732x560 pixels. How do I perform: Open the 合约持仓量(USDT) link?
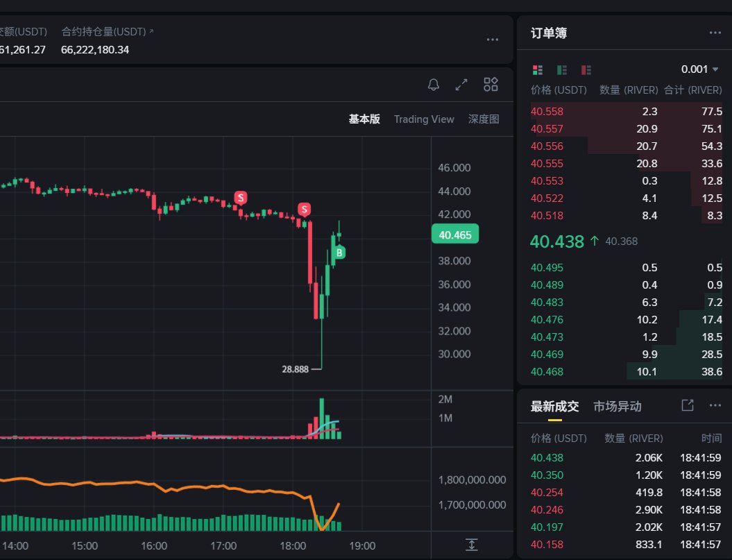[108, 32]
